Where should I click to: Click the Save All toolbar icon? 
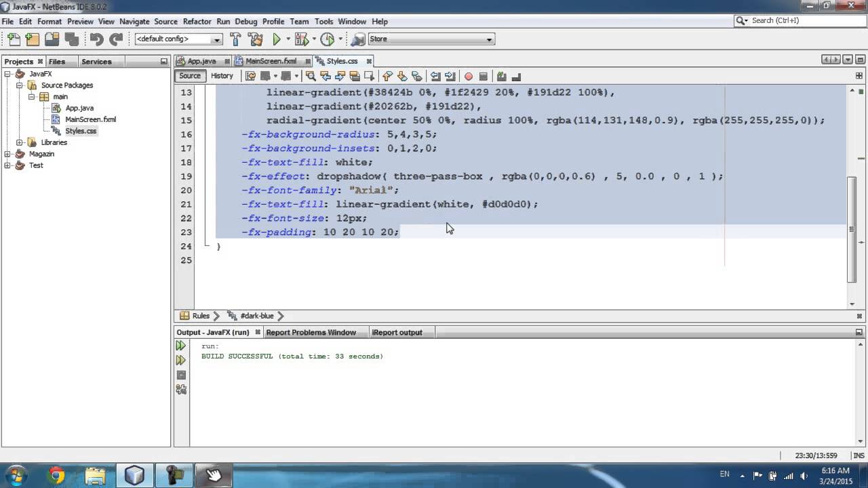[x=71, y=39]
